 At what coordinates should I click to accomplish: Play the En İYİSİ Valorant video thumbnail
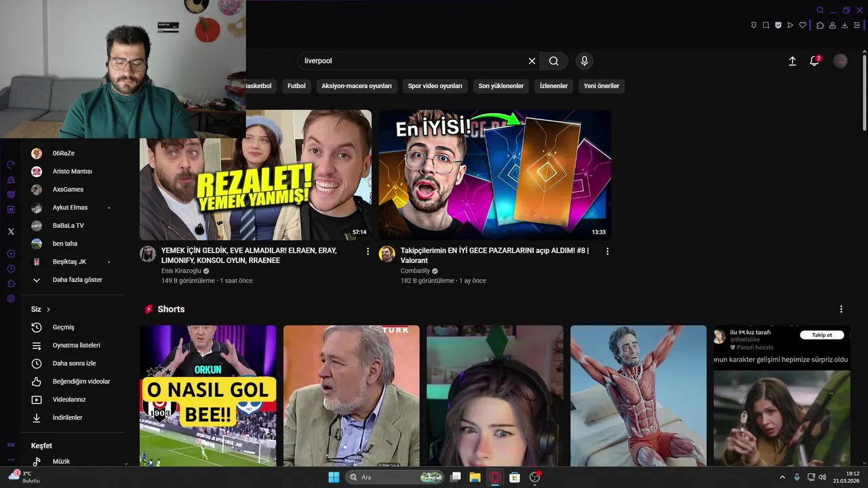coord(495,175)
